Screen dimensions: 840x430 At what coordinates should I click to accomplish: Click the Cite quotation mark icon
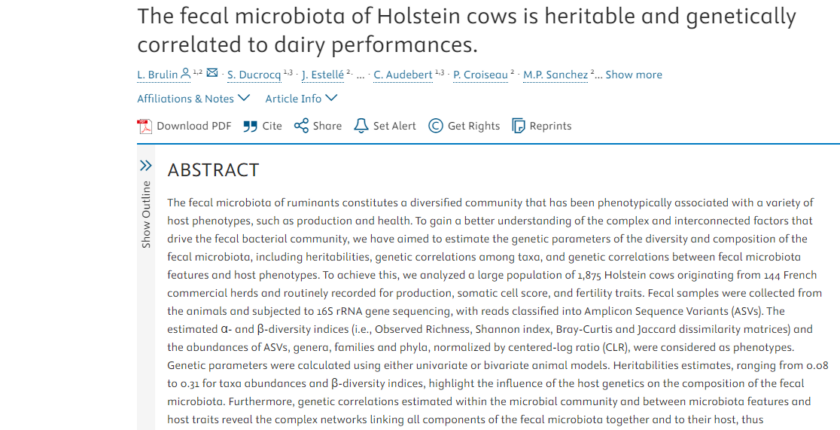250,126
